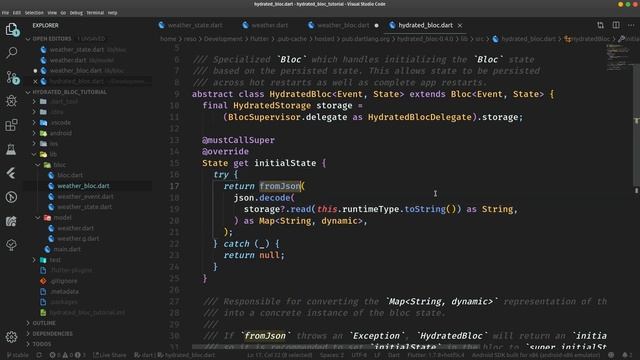Expand the TODOs section
Image resolution: width=640 pixels, height=360 pixels.
click(x=42, y=344)
